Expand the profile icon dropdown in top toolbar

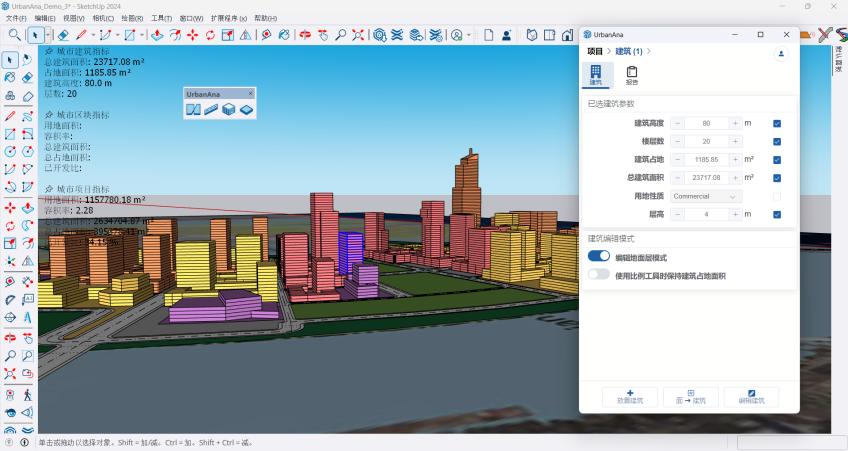tap(468, 35)
